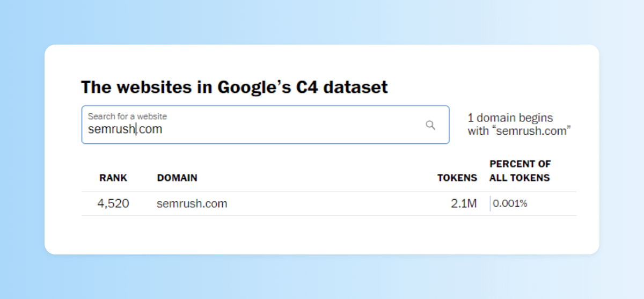This screenshot has height=299, width=644.
Task: Click quoted "semrush.com" in result count text
Action: [533, 130]
